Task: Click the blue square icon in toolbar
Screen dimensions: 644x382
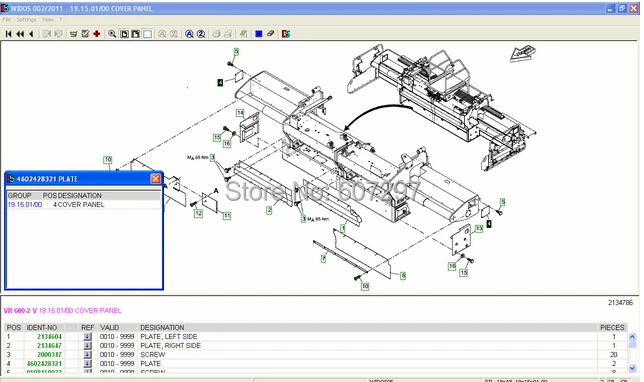Action: pyautogui.click(x=259, y=34)
